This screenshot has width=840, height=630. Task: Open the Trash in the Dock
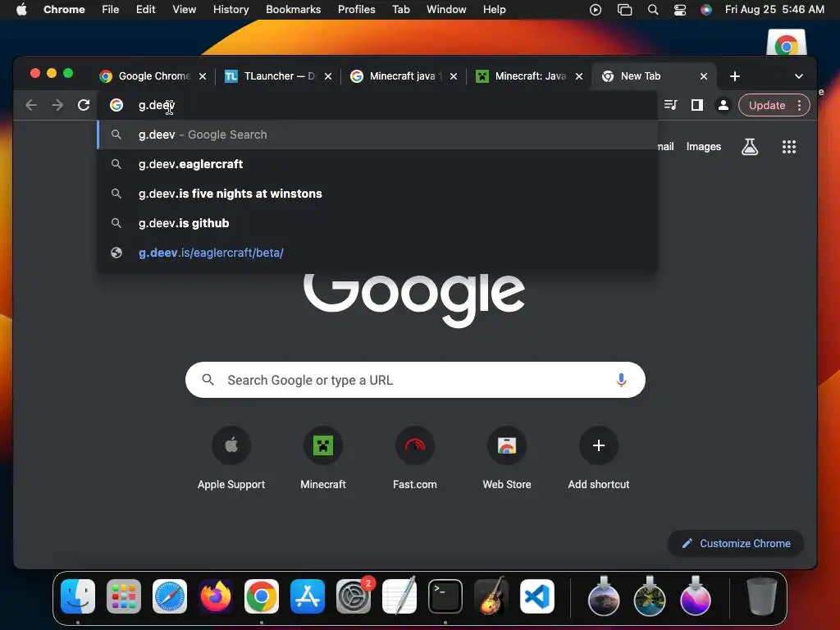point(761,596)
